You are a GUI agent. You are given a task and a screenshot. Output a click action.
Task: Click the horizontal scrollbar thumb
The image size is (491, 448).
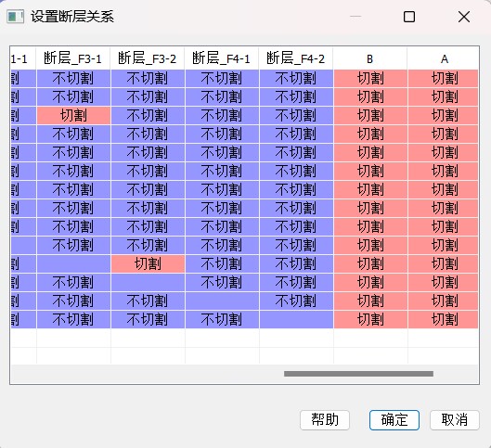click(x=358, y=374)
